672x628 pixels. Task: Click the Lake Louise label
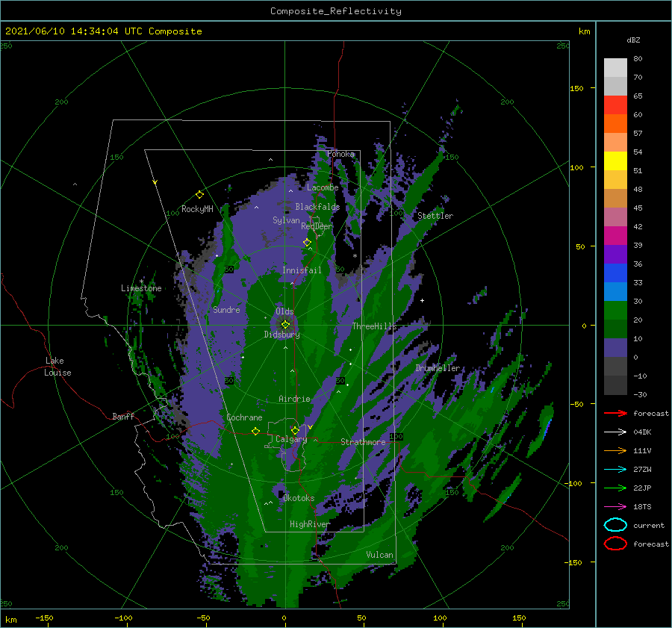(x=57, y=367)
